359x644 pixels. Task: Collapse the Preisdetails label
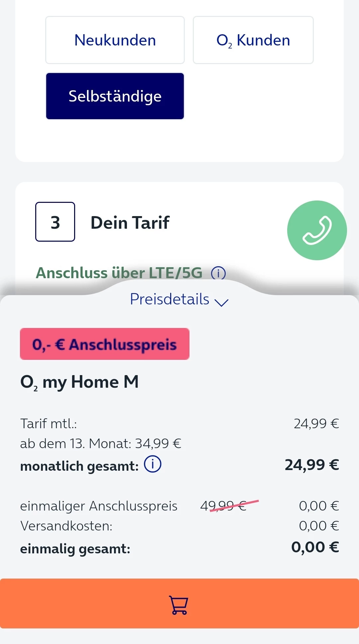click(x=170, y=299)
